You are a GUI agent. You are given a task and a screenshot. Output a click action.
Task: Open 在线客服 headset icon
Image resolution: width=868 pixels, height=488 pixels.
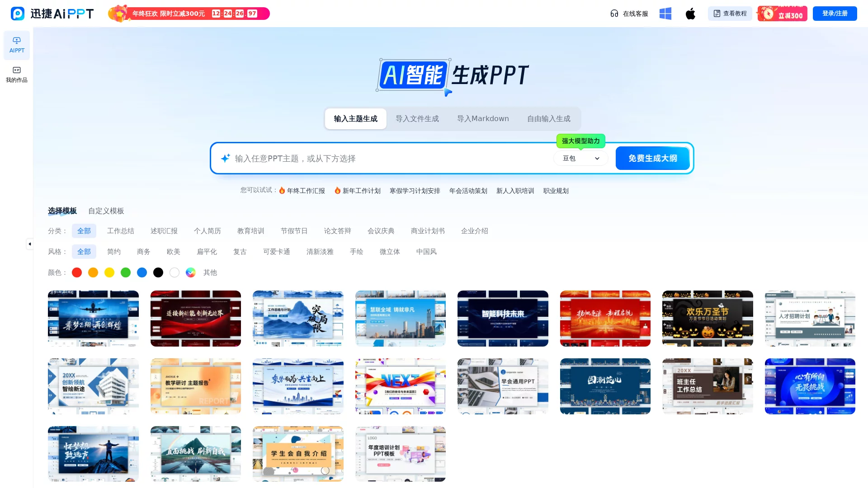[x=614, y=14]
